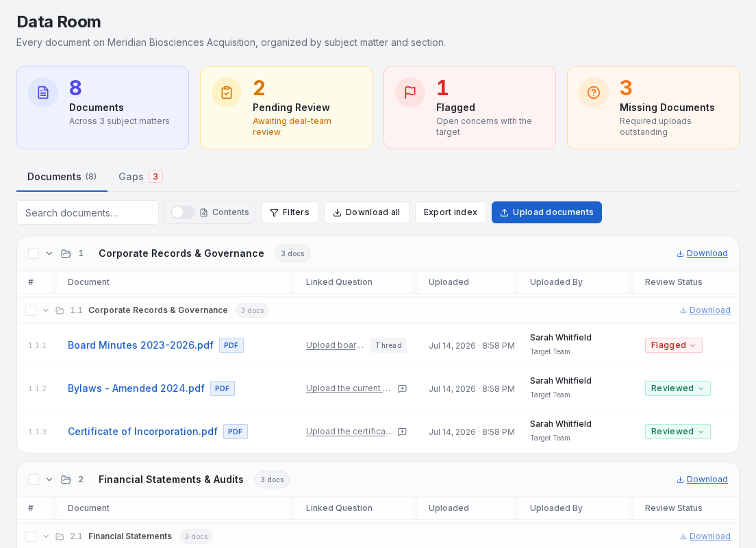Switch to the Documents tab

coord(62,177)
